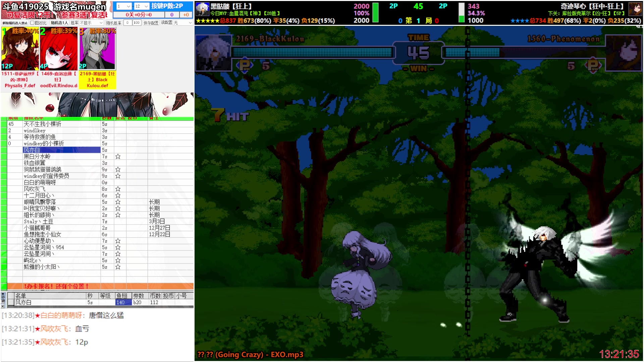Click the 0关+0分=0 score button
Image resolution: width=644 pixels, height=362 pixels.
click(x=139, y=15)
